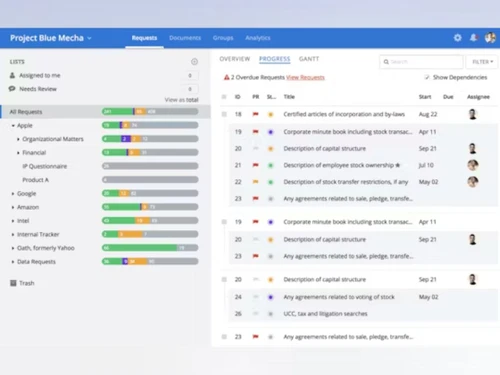
Task: Open the notifications bell icon
Action: [x=473, y=38]
